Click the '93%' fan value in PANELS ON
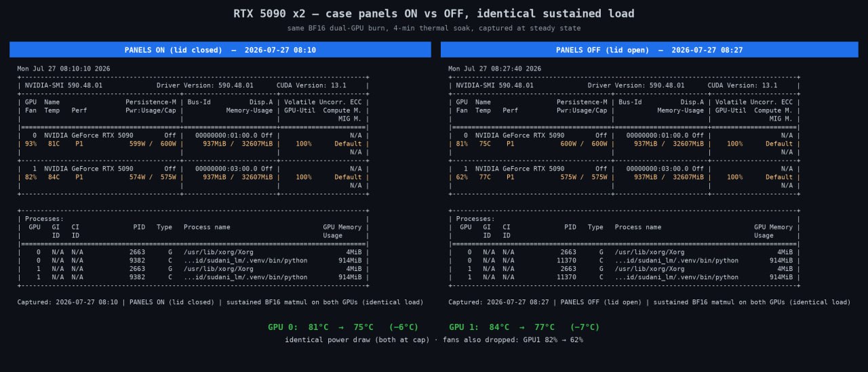Viewport: 868px width, 372px height. (x=31, y=144)
